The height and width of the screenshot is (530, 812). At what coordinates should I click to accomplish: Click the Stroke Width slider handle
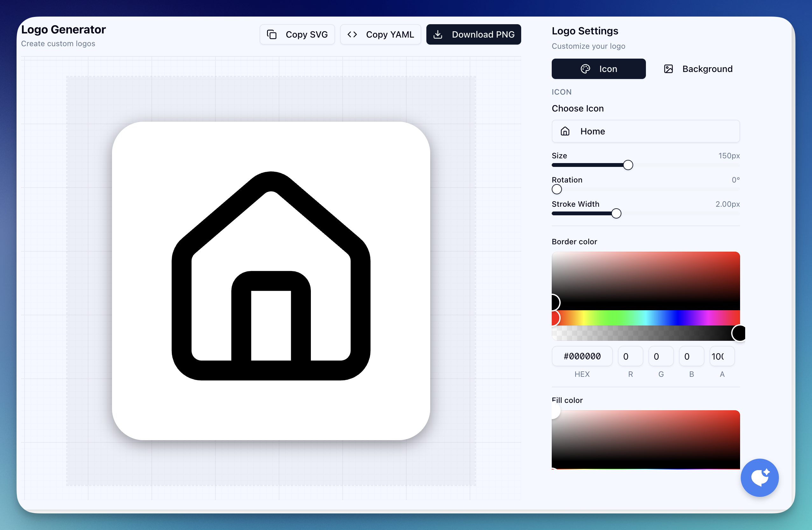coord(616,213)
